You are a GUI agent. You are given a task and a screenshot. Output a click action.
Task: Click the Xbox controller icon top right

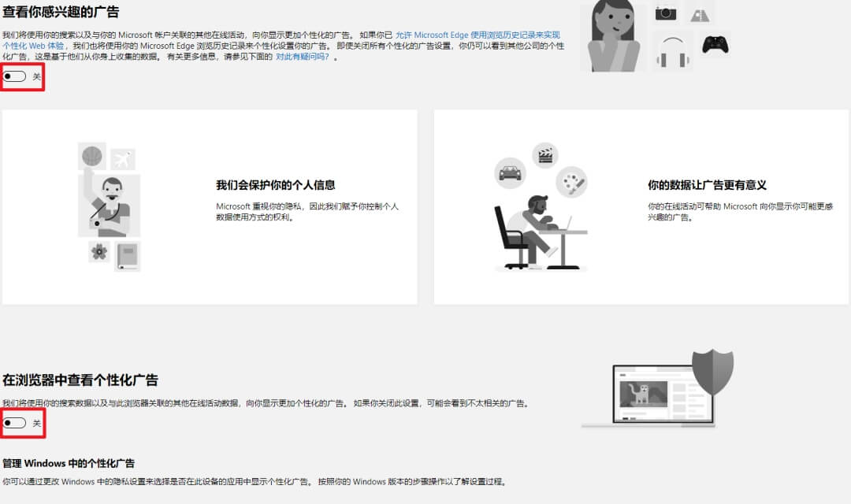(x=715, y=46)
